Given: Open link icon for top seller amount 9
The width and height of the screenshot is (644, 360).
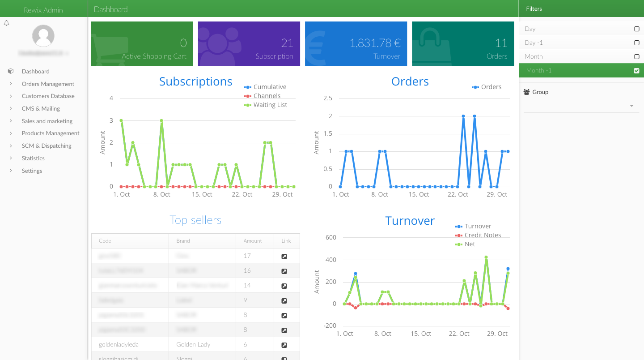Looking at the screenshot, I should [x=284, y=300].
